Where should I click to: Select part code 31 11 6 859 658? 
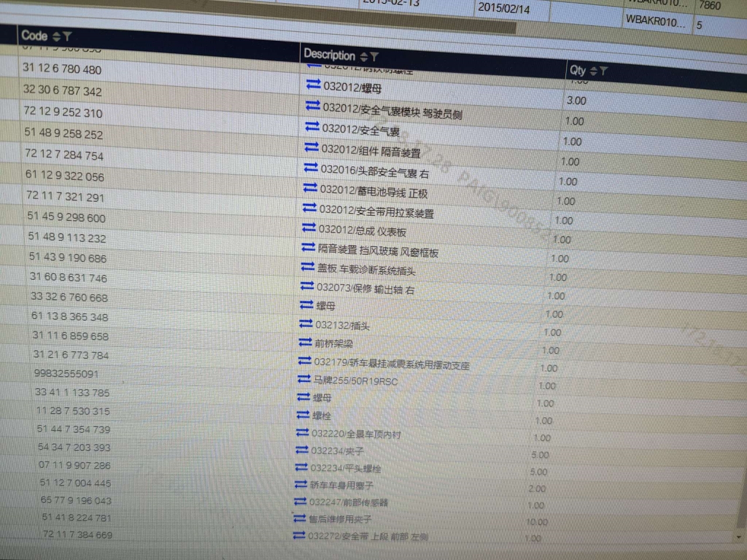click(71, 336)
